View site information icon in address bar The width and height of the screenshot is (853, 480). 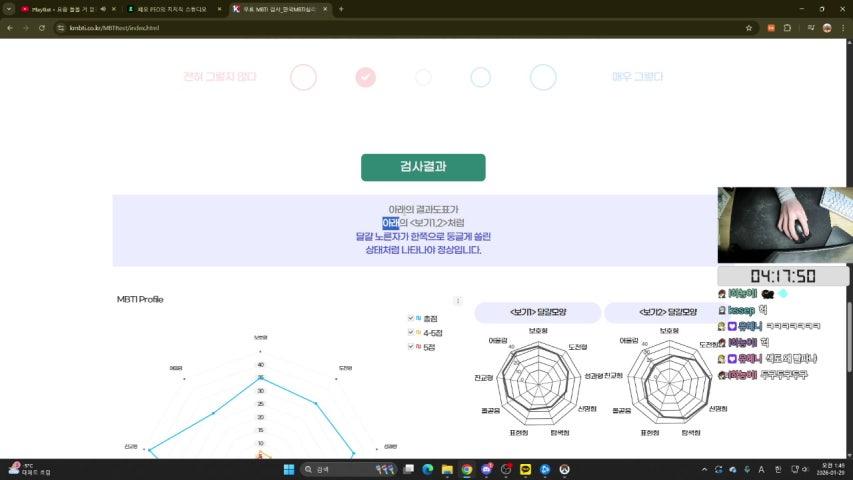click(x=60, y=28)
